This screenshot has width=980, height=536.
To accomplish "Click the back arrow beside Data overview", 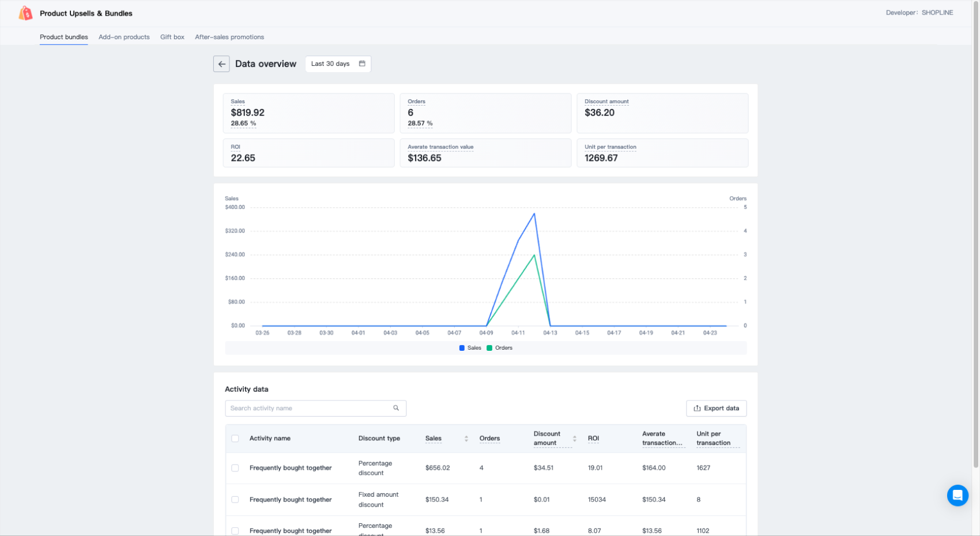I will pyautogui.click(x=221, y=64).
